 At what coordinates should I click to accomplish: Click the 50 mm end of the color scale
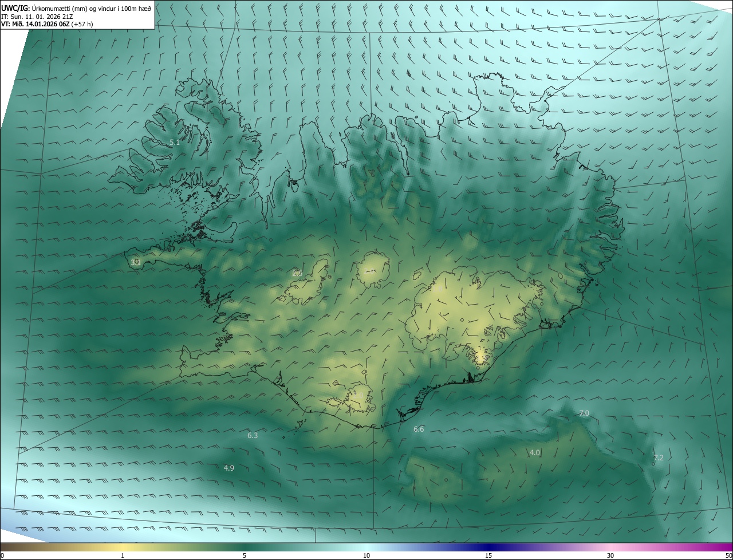[728, 555]
